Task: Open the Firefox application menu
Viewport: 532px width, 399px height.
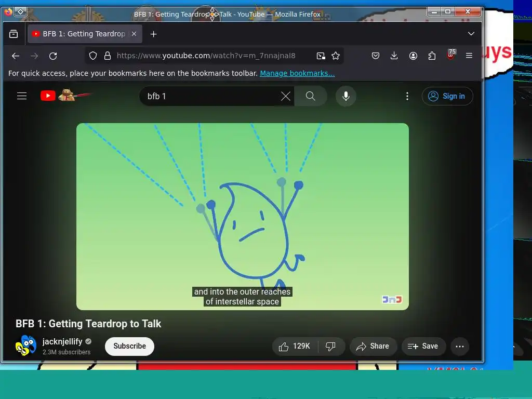Action: coord(469,56)
